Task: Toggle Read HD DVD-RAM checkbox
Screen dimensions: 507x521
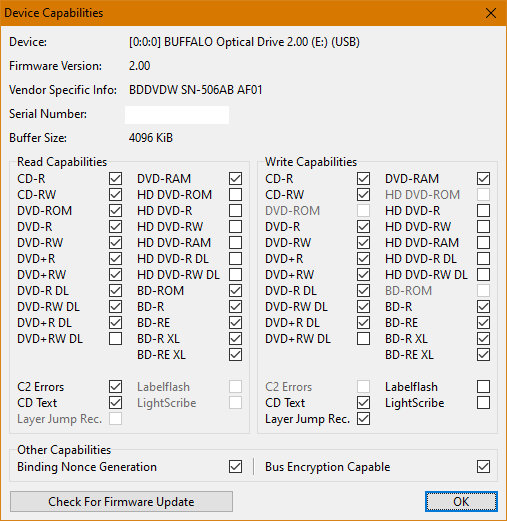Action: pos(235,243)
